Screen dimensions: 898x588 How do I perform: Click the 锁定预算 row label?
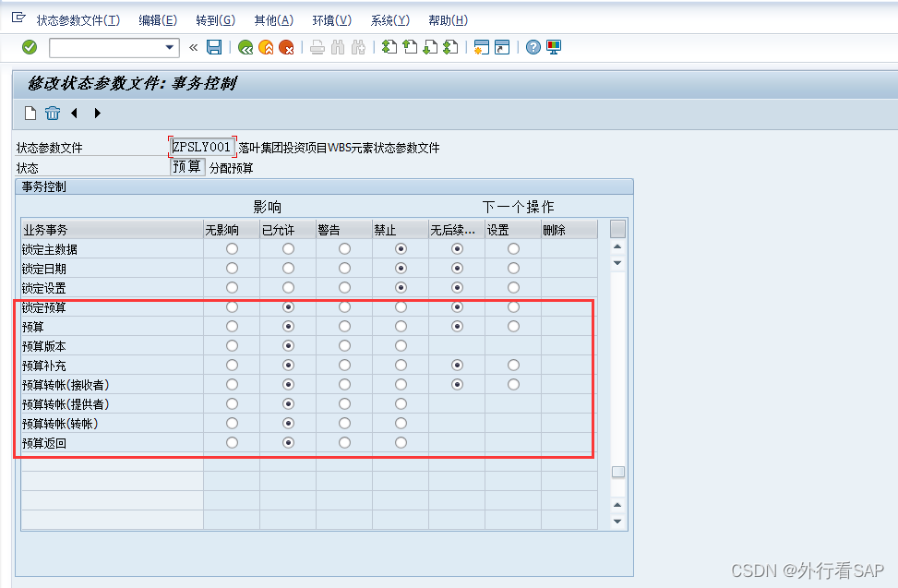pyautogui.click(x=44, y=307)
